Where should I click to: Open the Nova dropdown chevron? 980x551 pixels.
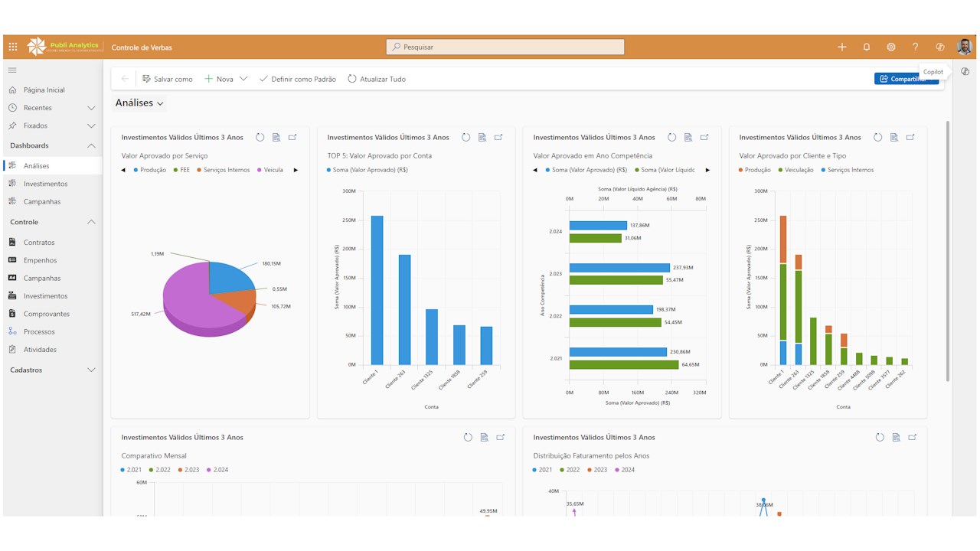(243, 79)
